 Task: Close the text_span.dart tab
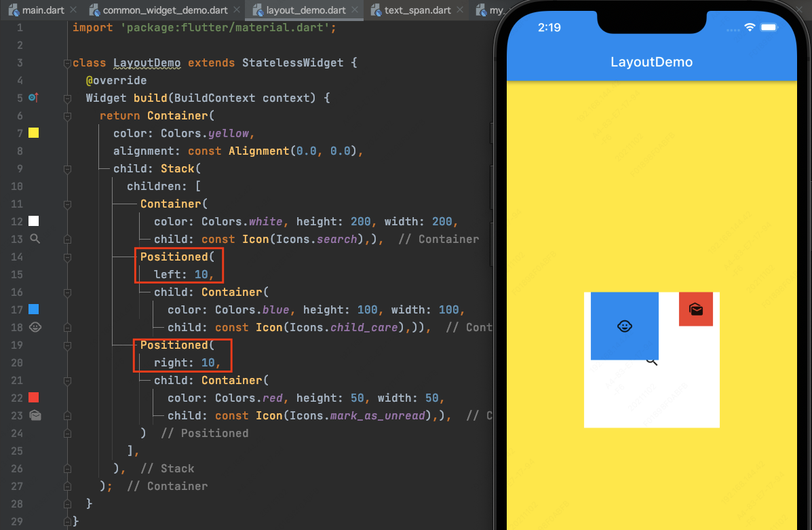tap(460, 10)
